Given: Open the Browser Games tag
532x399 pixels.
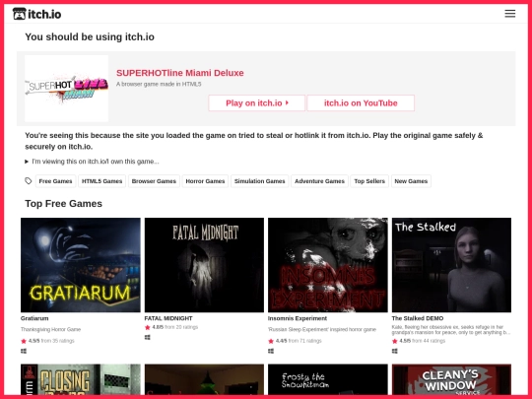Looking at the screenshot, I should tap(154, 181).
